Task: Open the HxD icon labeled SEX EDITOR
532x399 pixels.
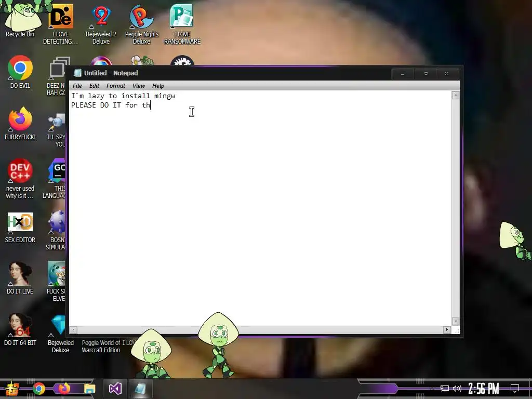Action: coord(20,228)
